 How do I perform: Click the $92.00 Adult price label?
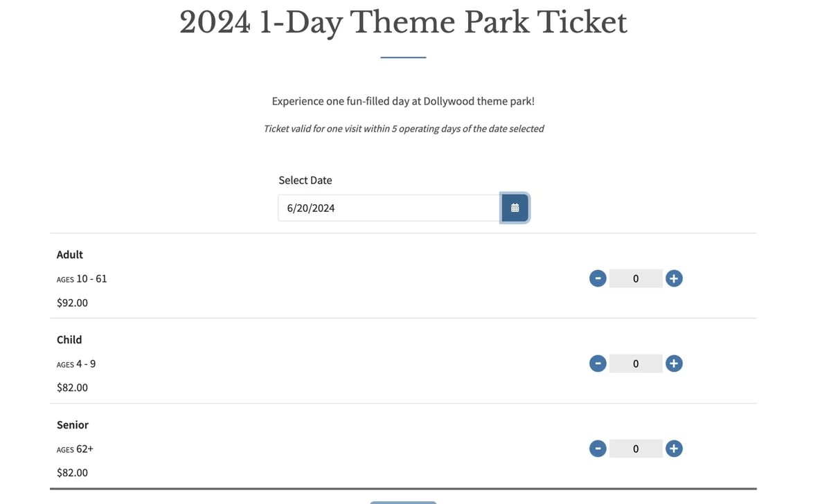tap(72, 303)
